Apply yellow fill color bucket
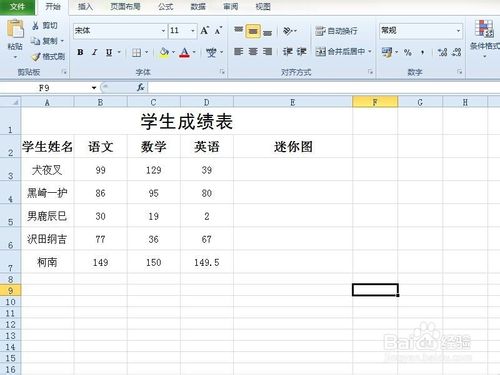 click(x=164, y=52)
